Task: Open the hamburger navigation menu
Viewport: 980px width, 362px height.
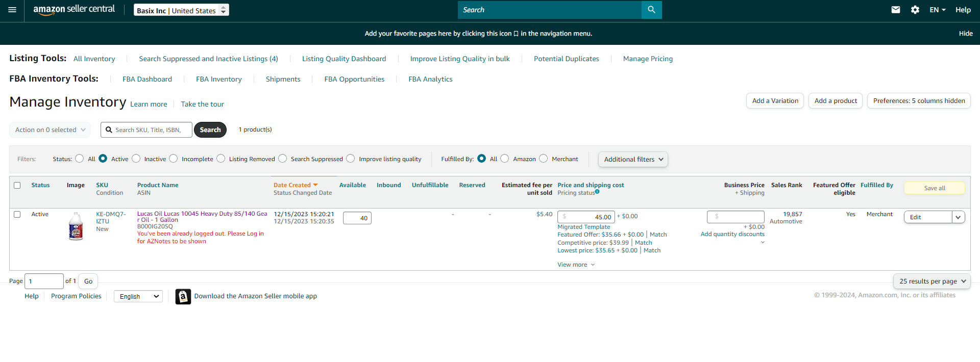Action: pos(12,10)
